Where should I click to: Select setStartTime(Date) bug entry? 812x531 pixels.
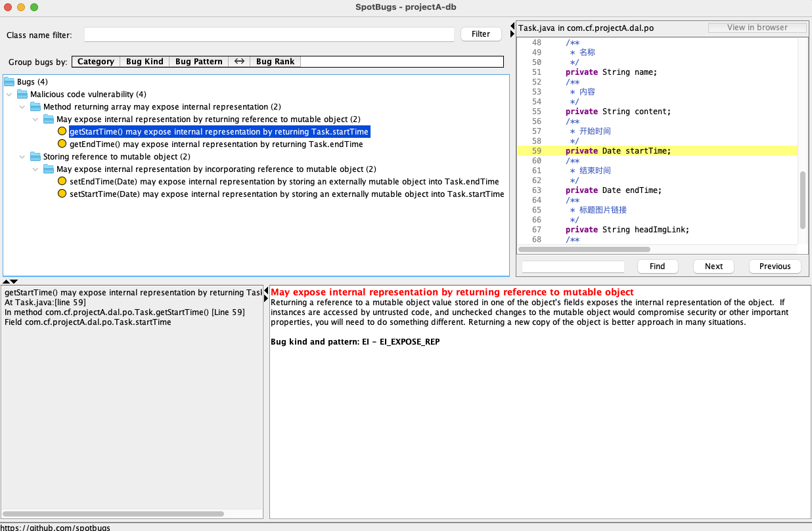pyautogui.click(x=286, y=194)
